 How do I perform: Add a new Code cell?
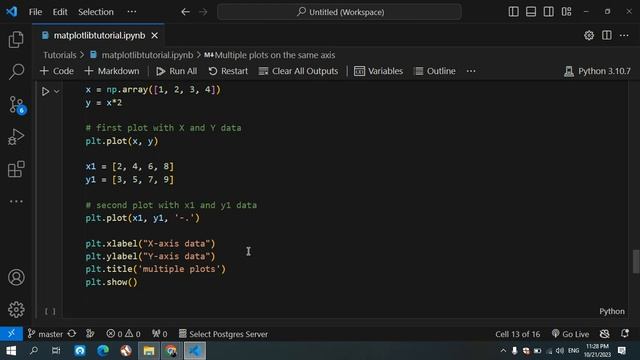[57, 71]
